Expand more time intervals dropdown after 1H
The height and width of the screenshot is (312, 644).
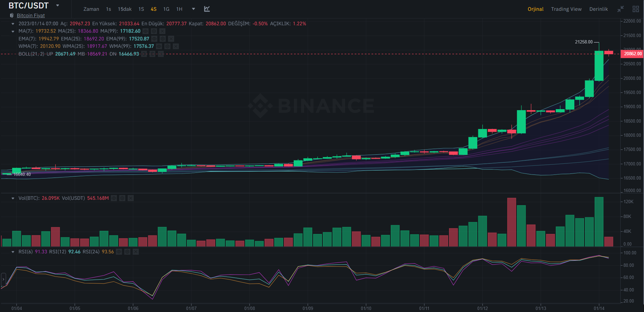pyautogui.click(x=193, y=9)
